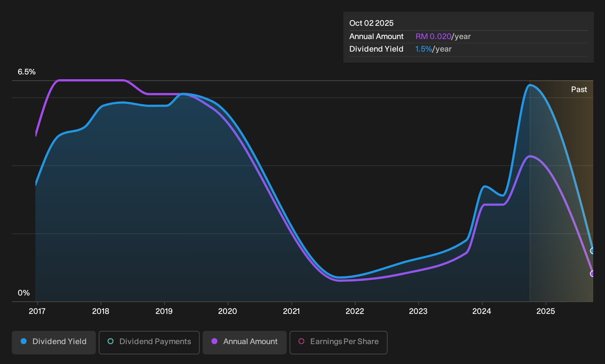Click the 2017 x-axis label
This screenshot has height=364, width=605.
click(x=37, y=311)
